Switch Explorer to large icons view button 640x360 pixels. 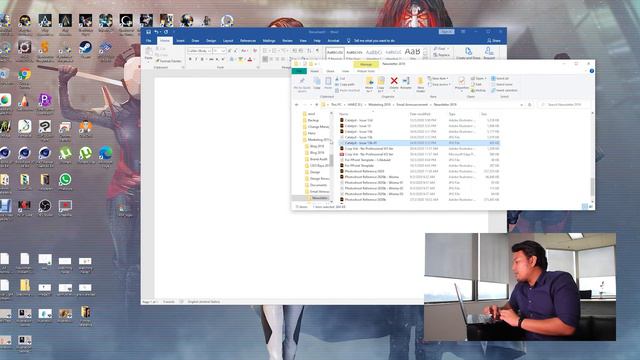590,207
